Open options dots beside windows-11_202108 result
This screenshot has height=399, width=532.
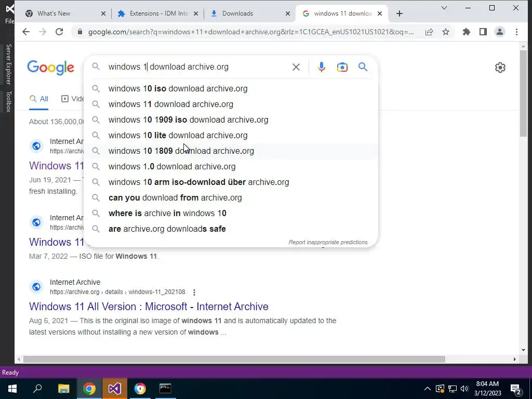pyautogui.click(x=194, y=292)
